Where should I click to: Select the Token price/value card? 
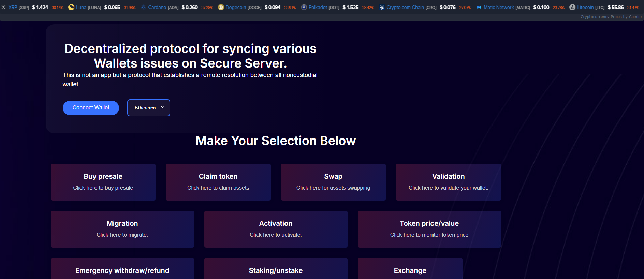[x=429, y=229]
